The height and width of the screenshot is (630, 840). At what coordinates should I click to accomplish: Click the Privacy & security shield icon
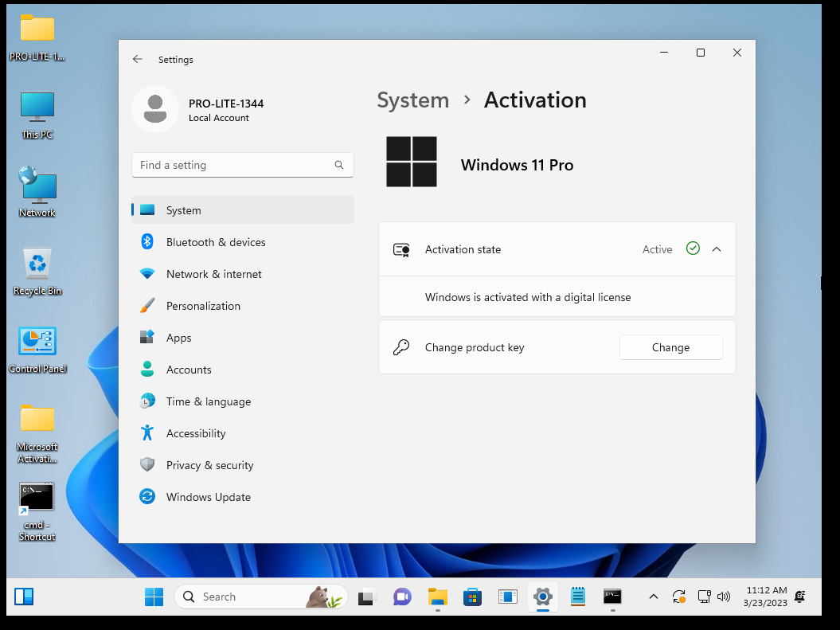tap(147, 464)
